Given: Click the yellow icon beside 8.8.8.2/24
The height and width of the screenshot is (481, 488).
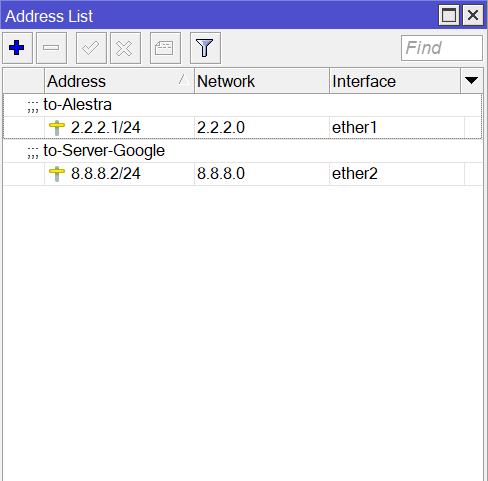Looking at the screenshot, I should (x=57, y=174).
